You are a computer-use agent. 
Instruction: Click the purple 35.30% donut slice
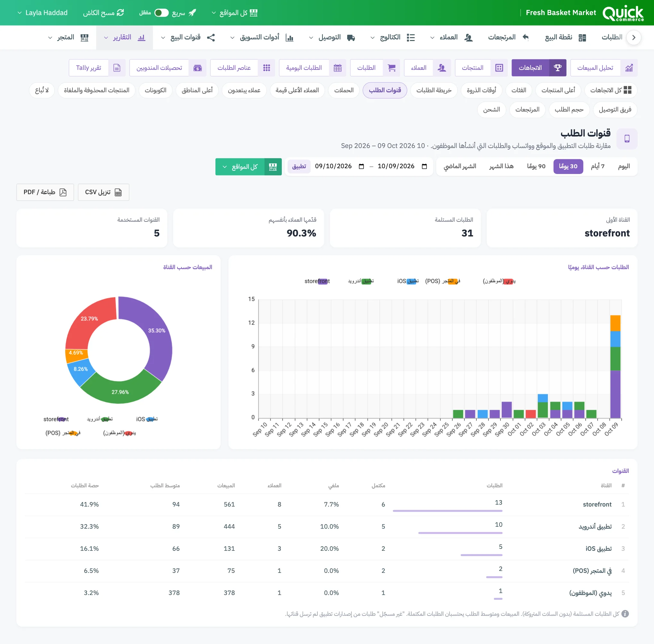(156, 330)
